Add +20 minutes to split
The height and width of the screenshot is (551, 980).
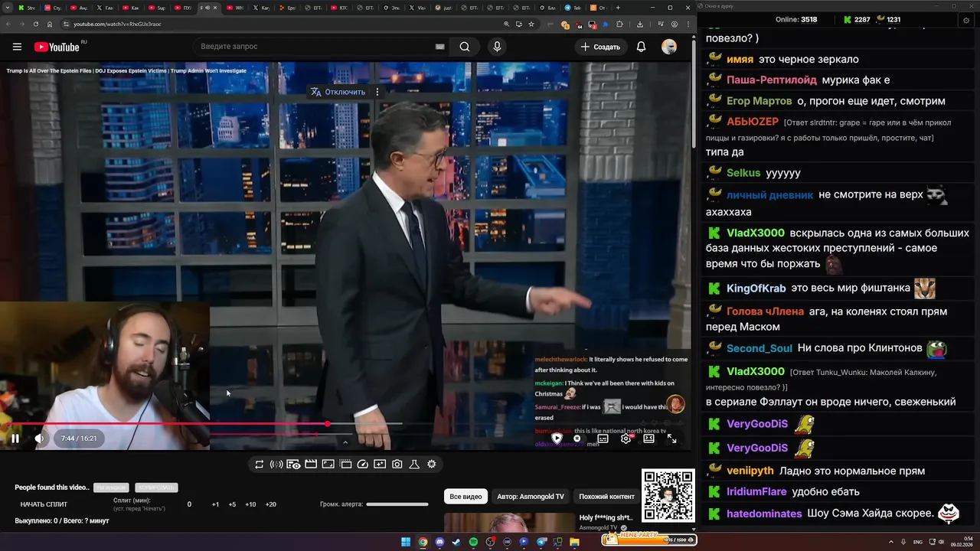point(270,504)
